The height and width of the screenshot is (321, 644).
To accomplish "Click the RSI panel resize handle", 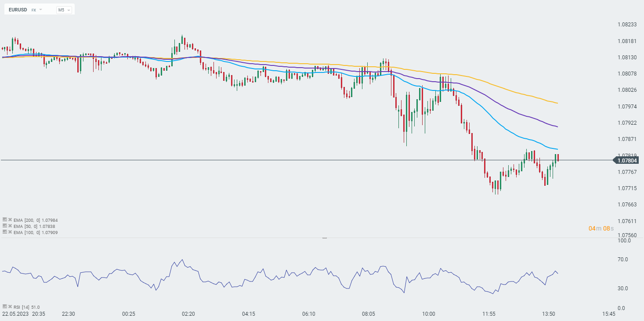I will (x=325, y=238).
